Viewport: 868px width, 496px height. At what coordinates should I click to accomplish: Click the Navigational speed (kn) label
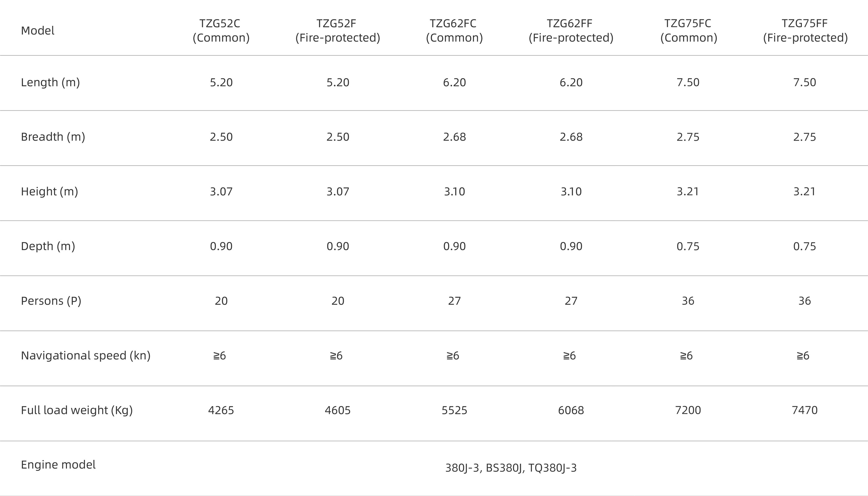tap(86, 356)
